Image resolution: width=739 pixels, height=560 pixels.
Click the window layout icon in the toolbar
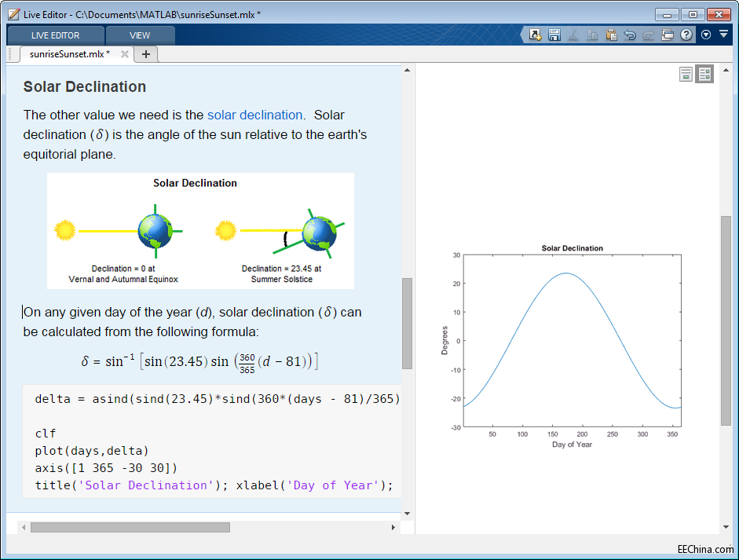pos(668,35)
